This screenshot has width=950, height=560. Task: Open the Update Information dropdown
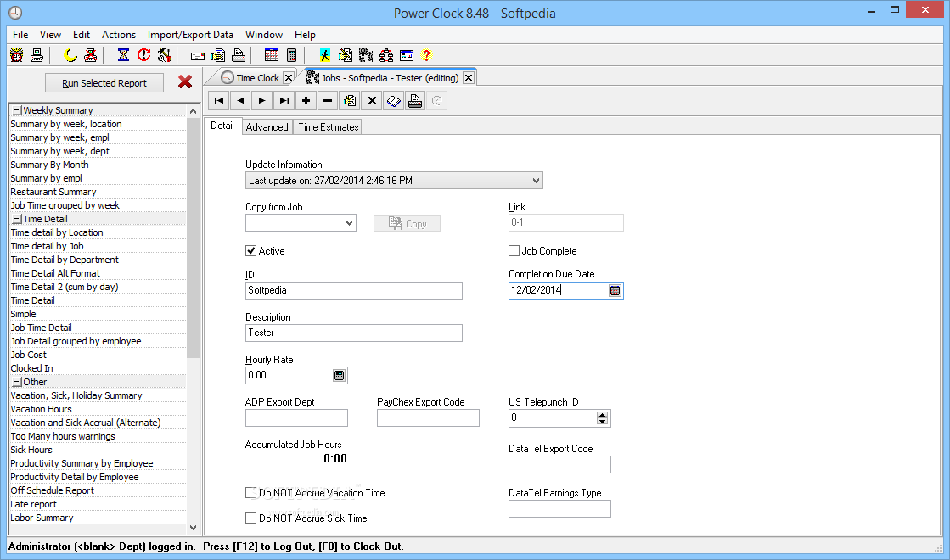point(536,181)
